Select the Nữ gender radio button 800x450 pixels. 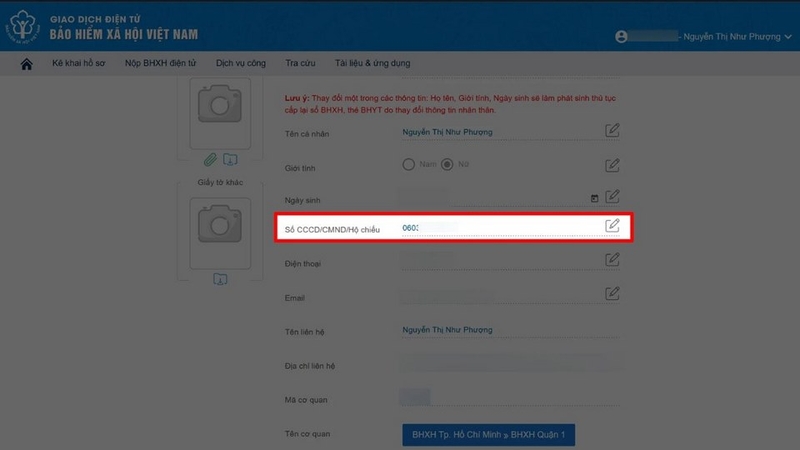pos(447,164)
